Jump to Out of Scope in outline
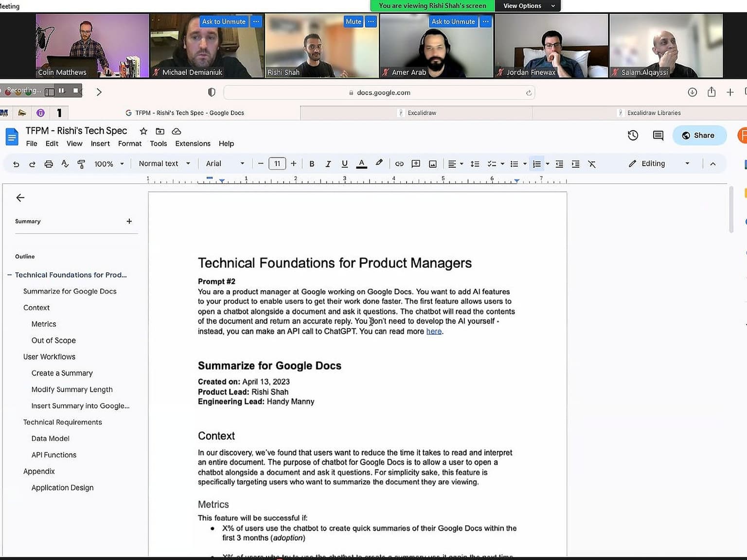 53,340
